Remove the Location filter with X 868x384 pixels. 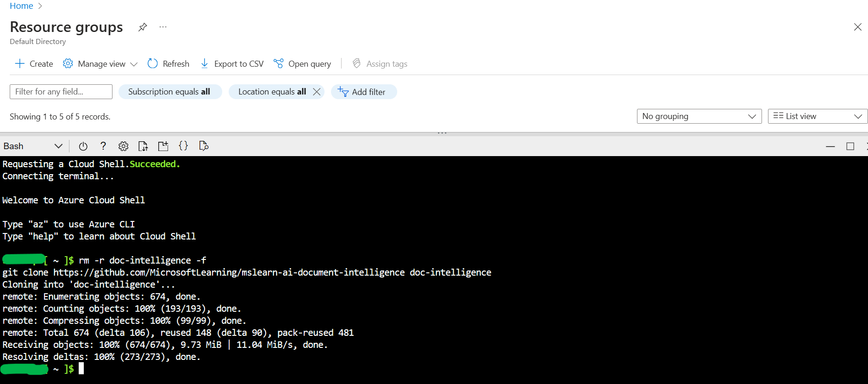click(x=317, y=92)
